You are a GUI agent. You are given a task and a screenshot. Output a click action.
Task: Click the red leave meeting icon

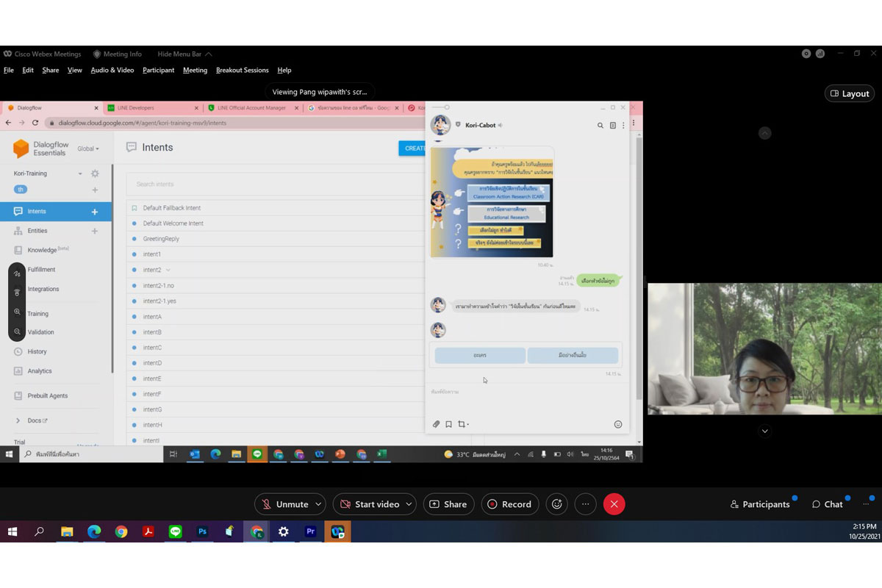click(x=614, y=504)
